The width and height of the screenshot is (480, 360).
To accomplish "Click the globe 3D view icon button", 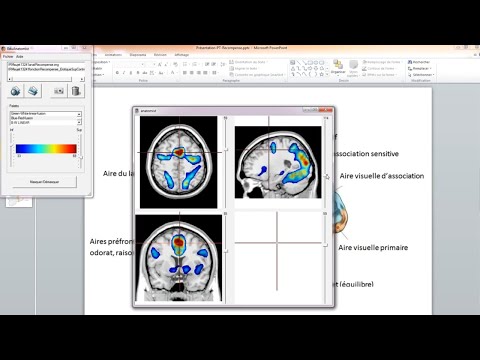I will point(15,91).
